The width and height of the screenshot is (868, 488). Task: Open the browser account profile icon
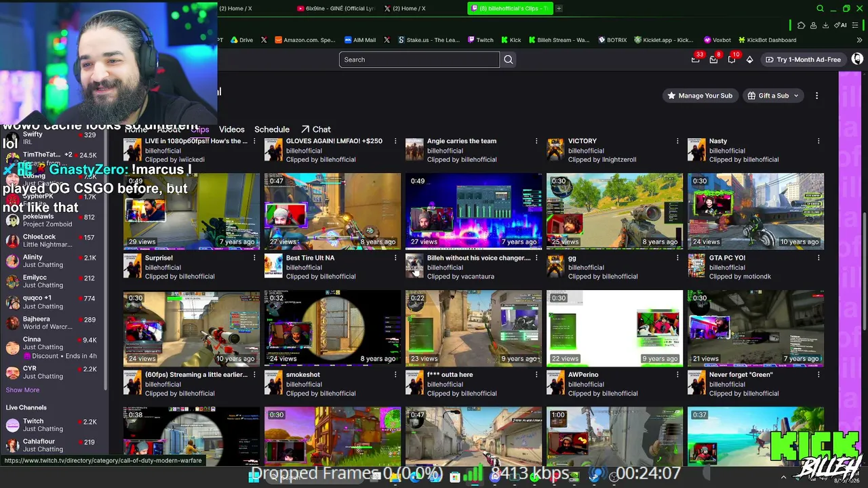coord(813,25)
